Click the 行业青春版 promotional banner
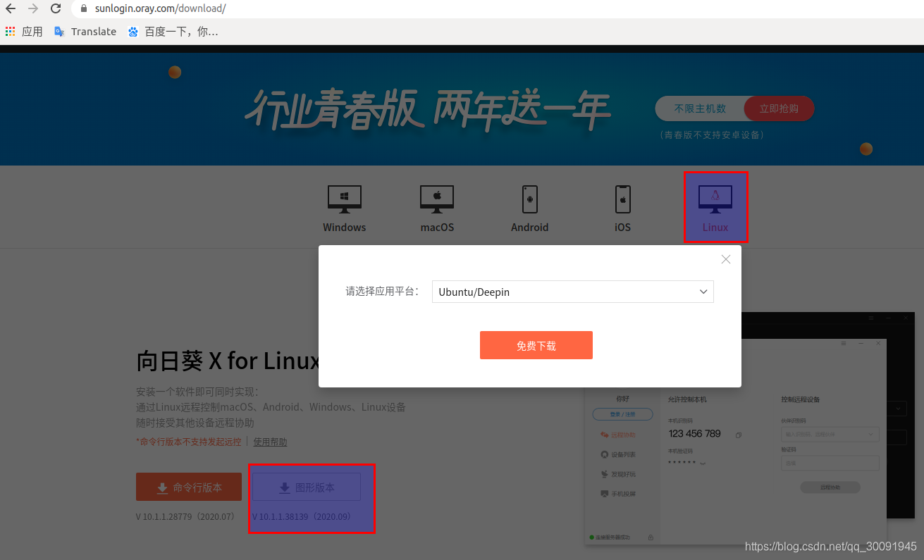 click(427, 111)
